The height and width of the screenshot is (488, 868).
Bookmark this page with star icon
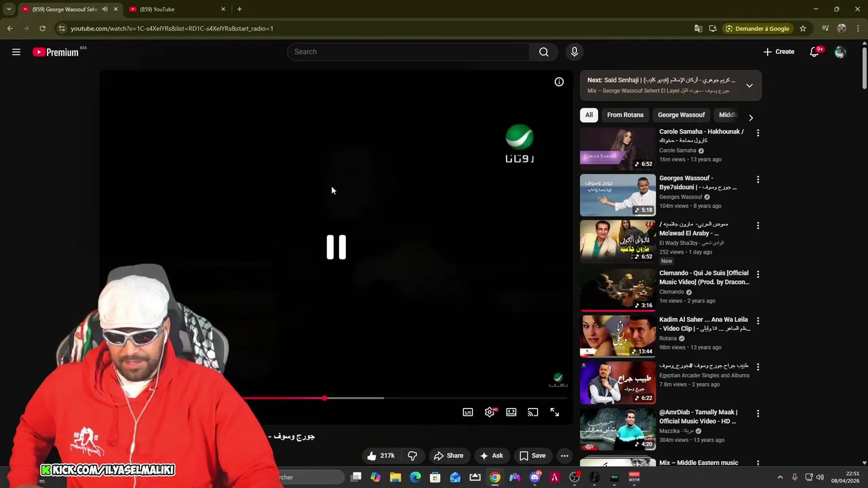803,28
